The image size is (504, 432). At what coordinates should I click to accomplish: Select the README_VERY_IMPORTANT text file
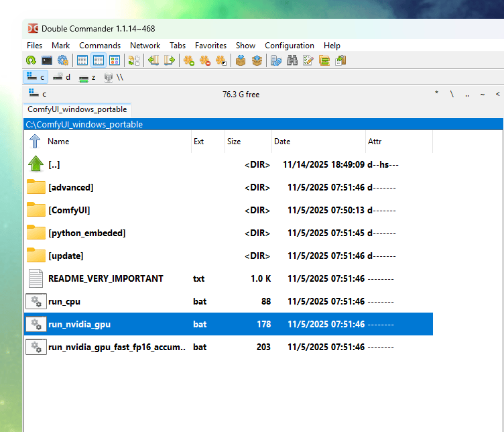point(229,278)
